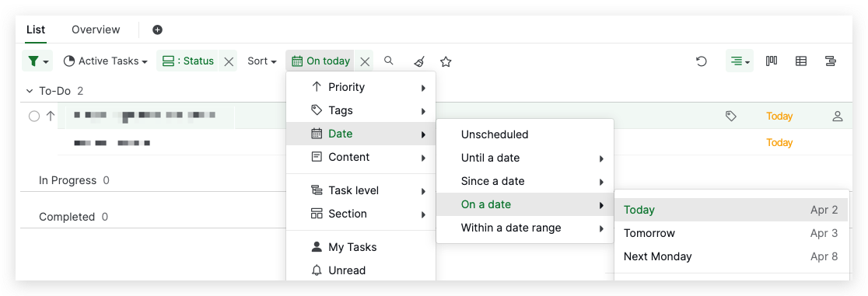
Task: Choose Tomorrow Apr 3 option
Action: (730, 234)
